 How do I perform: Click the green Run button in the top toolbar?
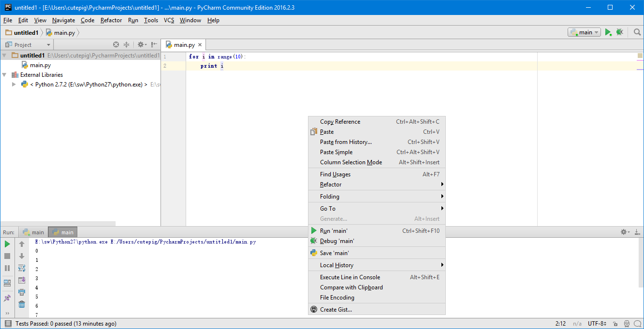click(x=608, y=32)
